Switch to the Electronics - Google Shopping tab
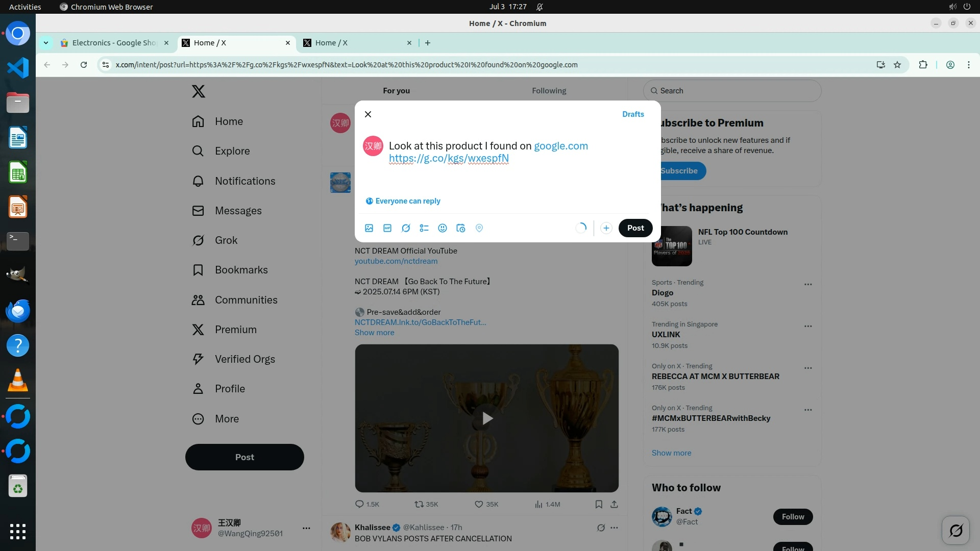The height and width of the screenshot is (551, 980). [114, 43]
